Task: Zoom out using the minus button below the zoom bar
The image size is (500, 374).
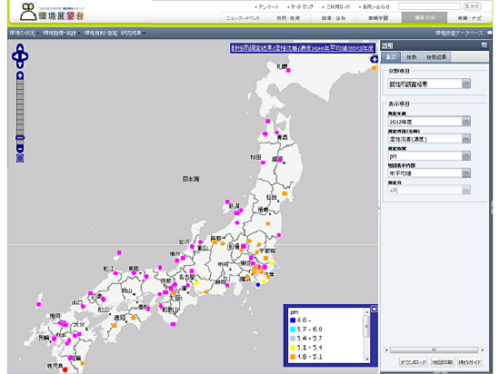Action: (x=20, y=149)
